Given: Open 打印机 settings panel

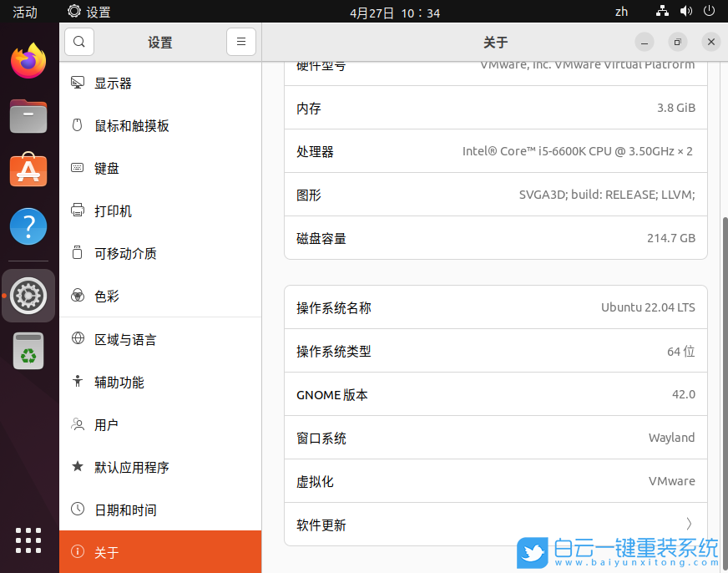Looking at the screenshot, I should point(113,210).
